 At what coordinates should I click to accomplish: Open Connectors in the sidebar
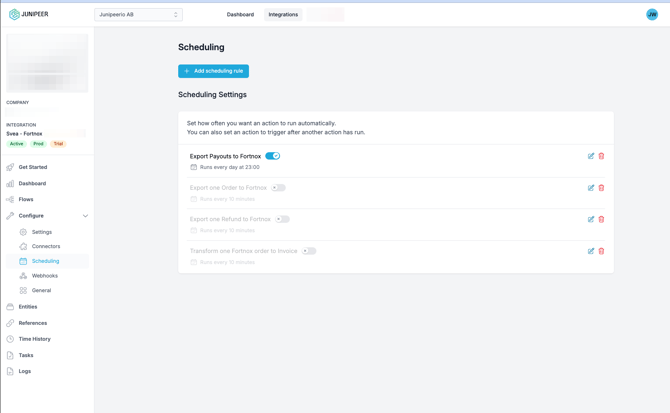(x=46, y=246)
